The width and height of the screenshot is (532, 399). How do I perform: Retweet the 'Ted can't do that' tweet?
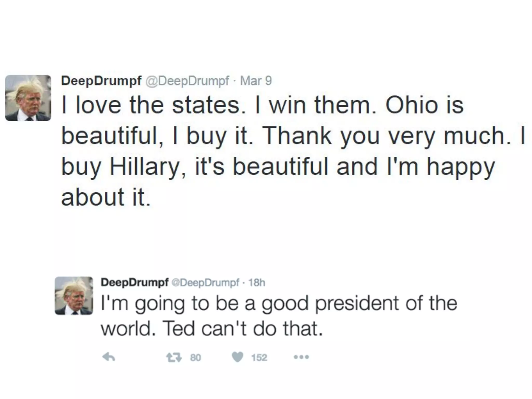point(174,358)
